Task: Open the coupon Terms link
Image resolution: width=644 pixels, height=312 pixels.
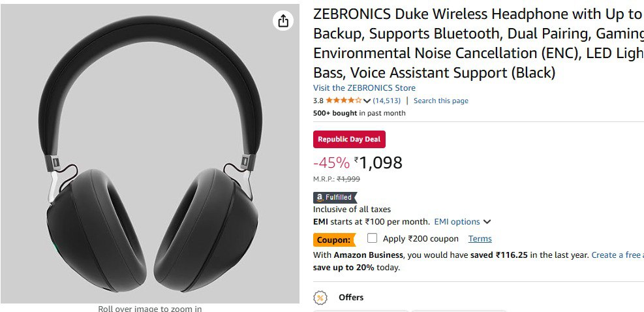Action: (x=480, y=239)
